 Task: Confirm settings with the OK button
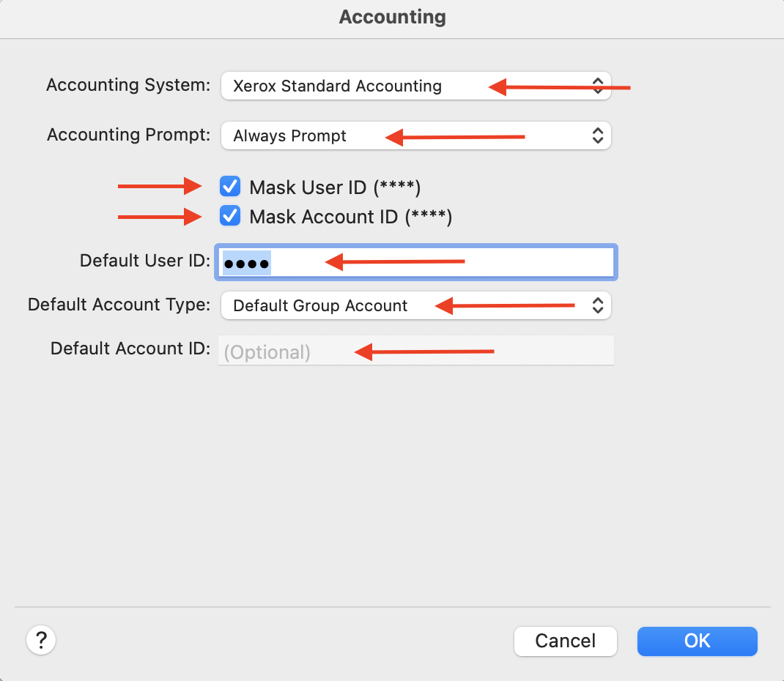697,641
